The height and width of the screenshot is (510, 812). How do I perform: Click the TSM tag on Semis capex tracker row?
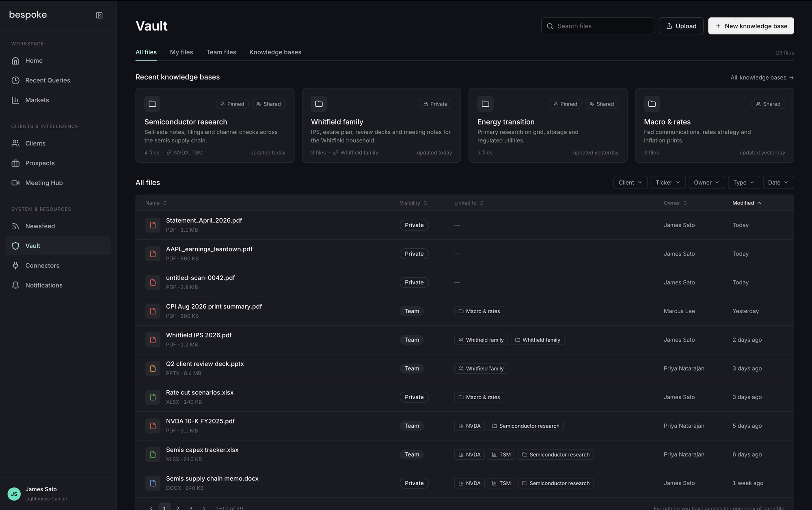coord(501,454)
